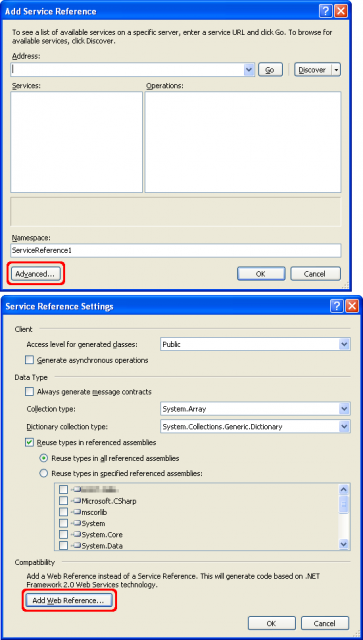The image size is (363, 640).
Task: Select Reuse types in all referenced assemblies
Action: click(x=45, y=458)
